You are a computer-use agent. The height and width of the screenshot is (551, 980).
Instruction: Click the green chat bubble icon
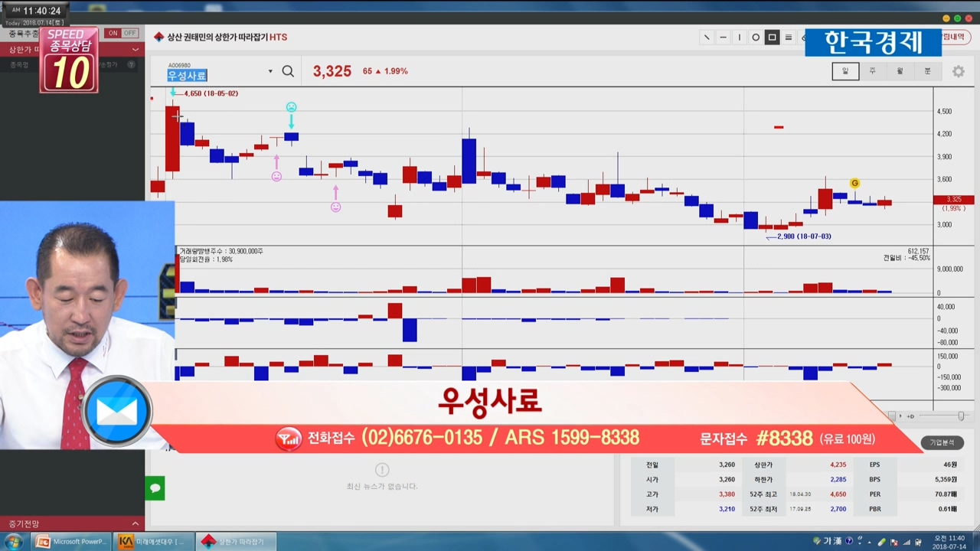coord(155,488)
